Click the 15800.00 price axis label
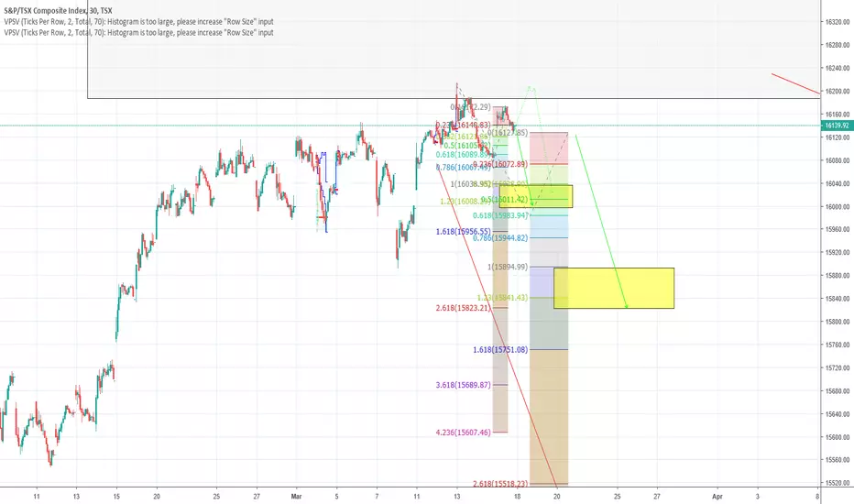Screen dimensions: 854x504 tap(838, 322)
